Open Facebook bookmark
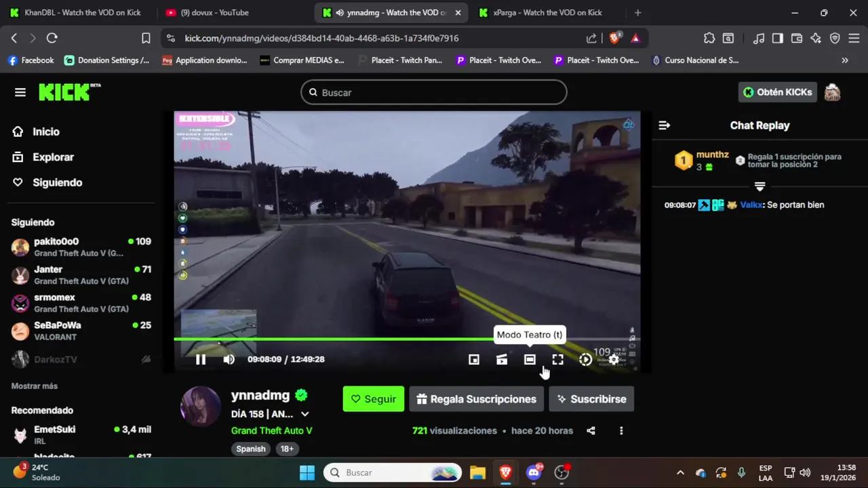This screenshot has height=488, width=868. tap(31, 60)
